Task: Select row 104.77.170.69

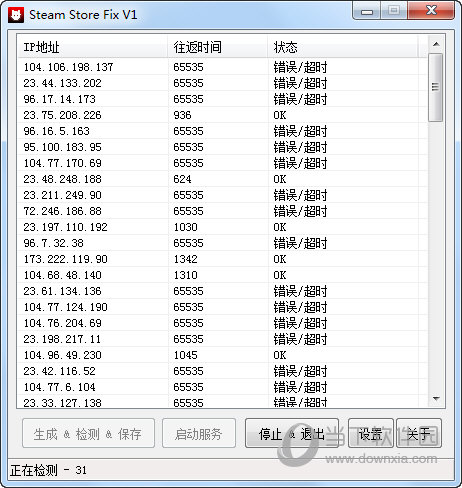Action: click(222, 163)
